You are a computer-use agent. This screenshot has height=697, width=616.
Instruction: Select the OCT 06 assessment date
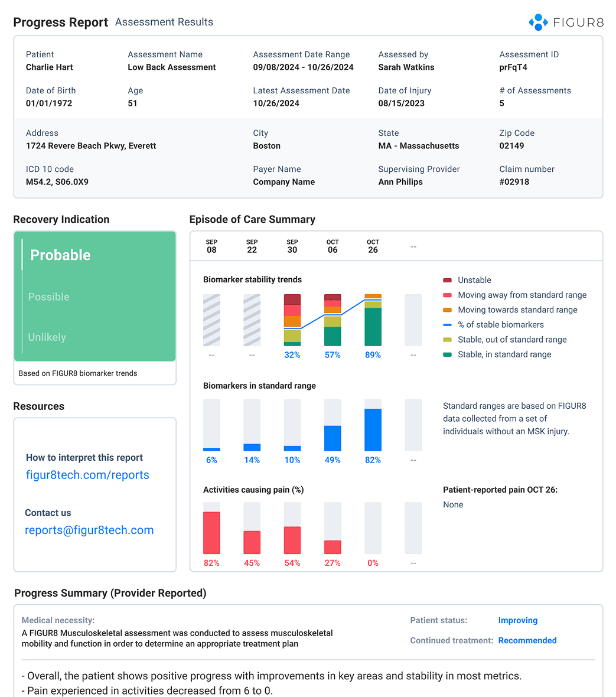(x=333, y=246)
